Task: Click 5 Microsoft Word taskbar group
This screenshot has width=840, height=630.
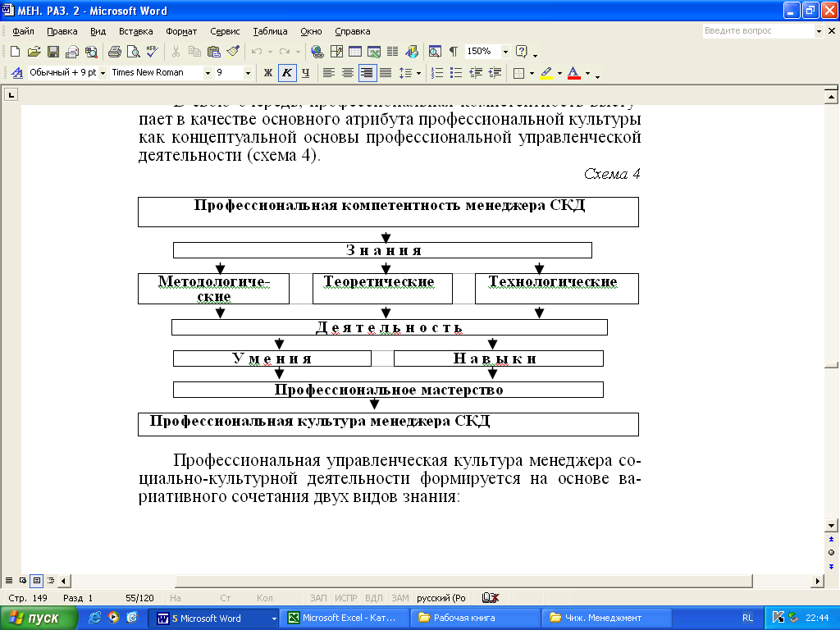Action: point(214,619)
